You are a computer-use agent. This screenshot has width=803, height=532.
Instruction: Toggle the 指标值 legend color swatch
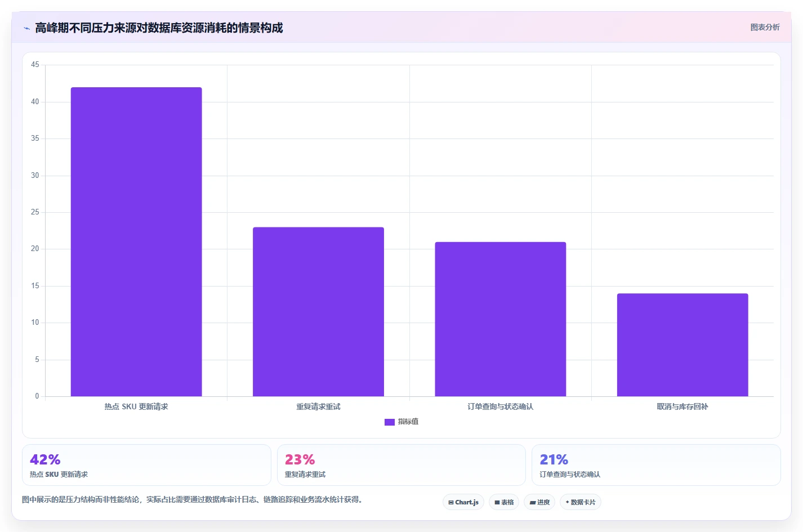click(390, 422)
